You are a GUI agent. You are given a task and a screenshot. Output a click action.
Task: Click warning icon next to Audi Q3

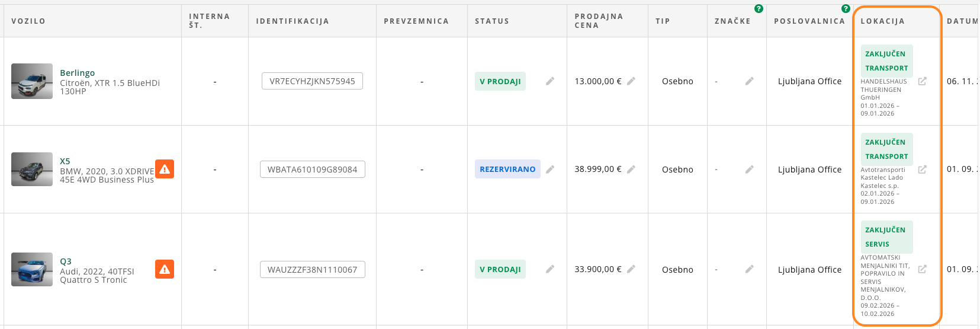165,269
